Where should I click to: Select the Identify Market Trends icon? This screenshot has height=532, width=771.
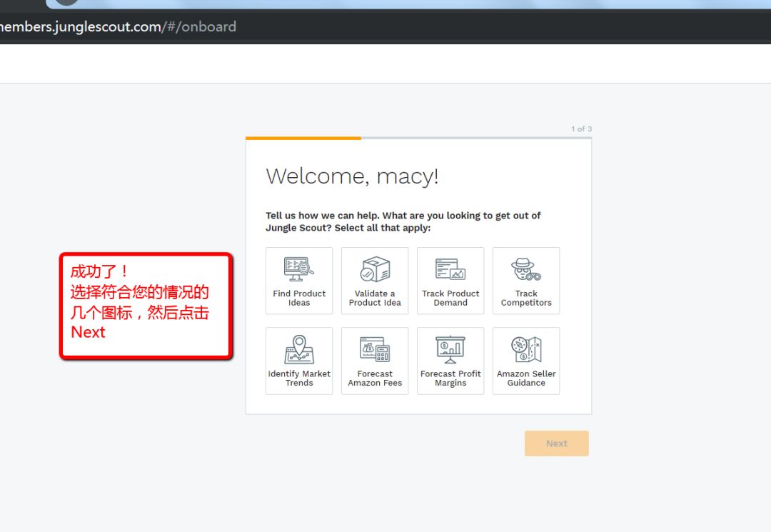coord(299,349)
